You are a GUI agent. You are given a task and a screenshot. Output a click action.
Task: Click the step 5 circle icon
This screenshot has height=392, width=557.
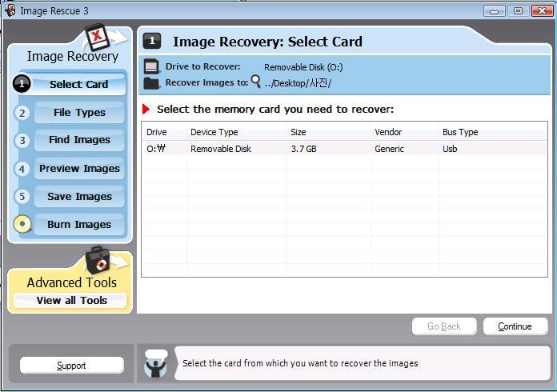(x=22, y=196)
